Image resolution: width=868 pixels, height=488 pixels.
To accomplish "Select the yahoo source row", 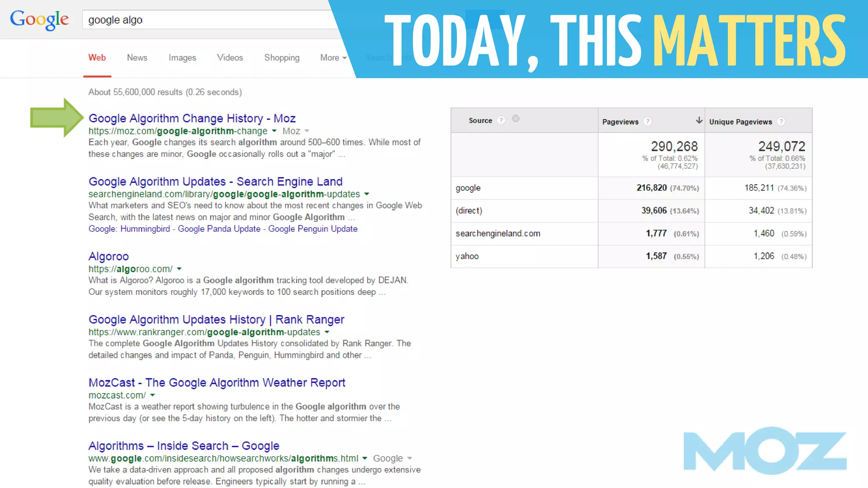I will coord(632,256).
